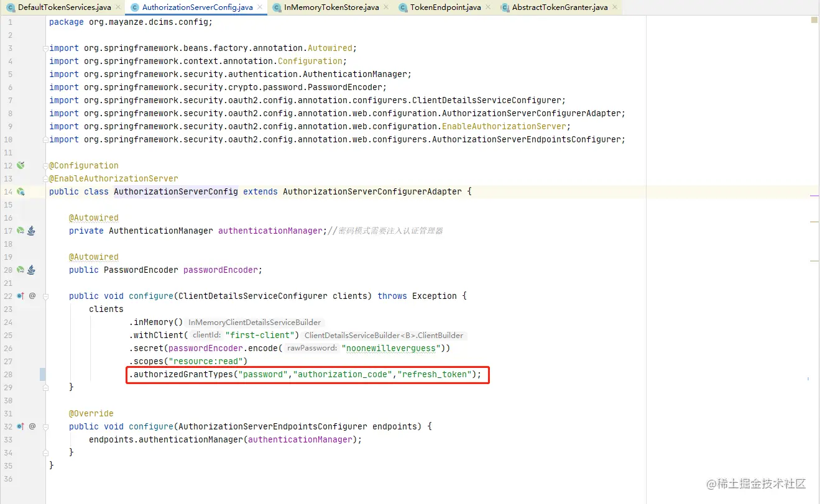The width and height of the screenshot is (820, 504).
Task: Click EnableAuthorizationServer in the line 9 import
Action: (x=504, y=126)
